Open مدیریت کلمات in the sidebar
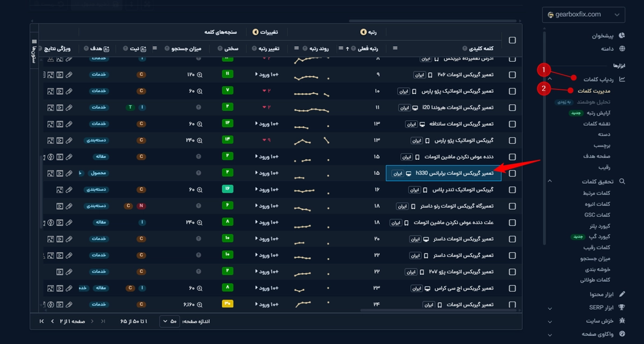Screen dimensions: 644x344 (x=592, y=90)
